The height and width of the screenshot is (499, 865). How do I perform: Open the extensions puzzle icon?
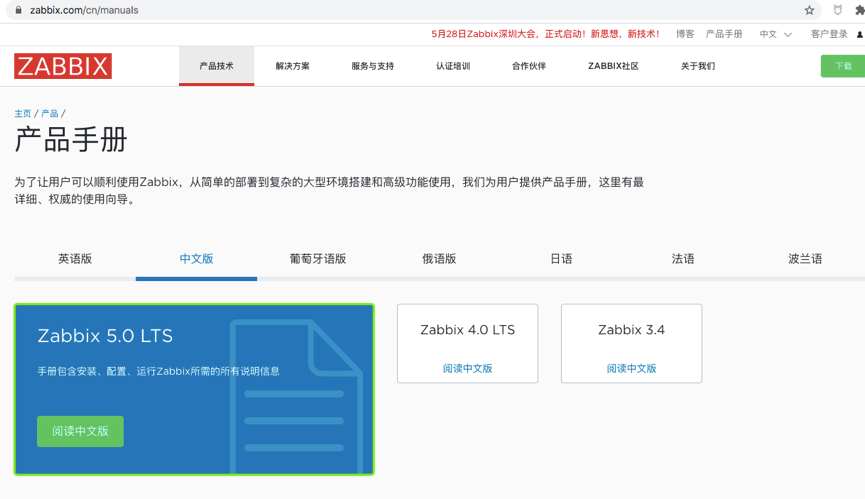click(x=859, y=10)
